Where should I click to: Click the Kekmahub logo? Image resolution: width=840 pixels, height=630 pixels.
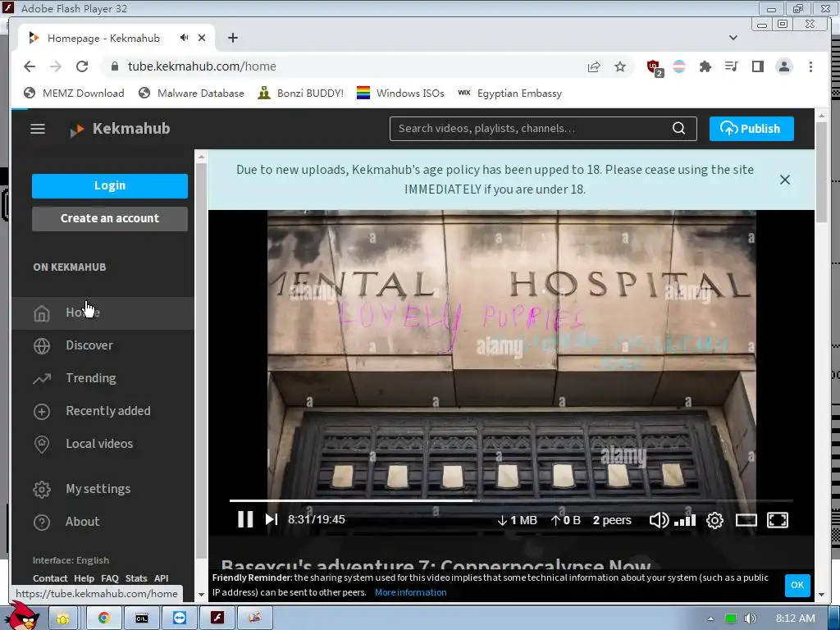(120, 129)
